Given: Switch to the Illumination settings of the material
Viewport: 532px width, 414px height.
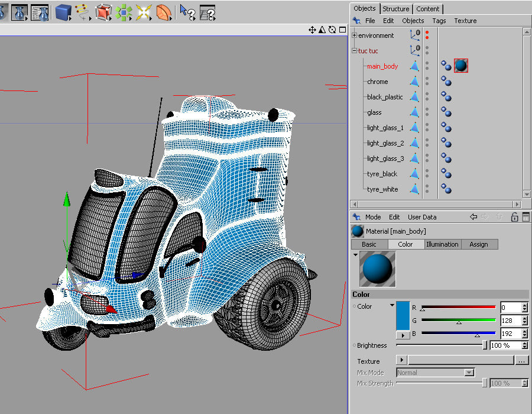Looking at the screenshot, I should (442, 244).
